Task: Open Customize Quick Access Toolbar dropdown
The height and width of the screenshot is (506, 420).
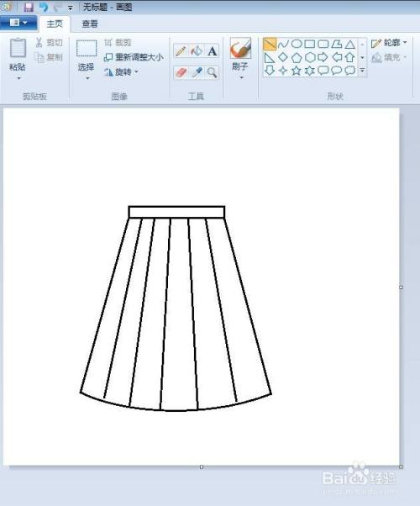Action: click(70, 8)
